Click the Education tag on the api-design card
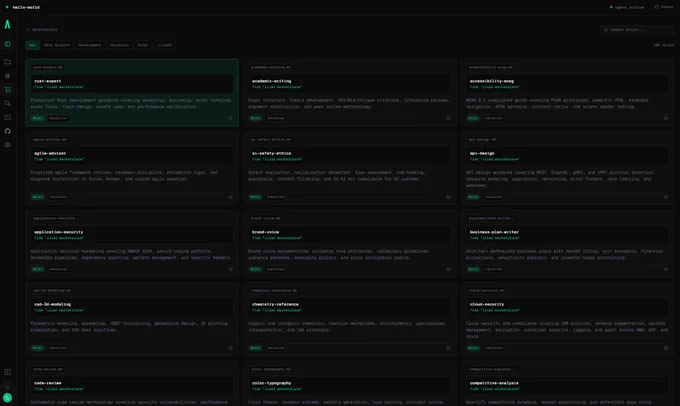 point(494,197)
